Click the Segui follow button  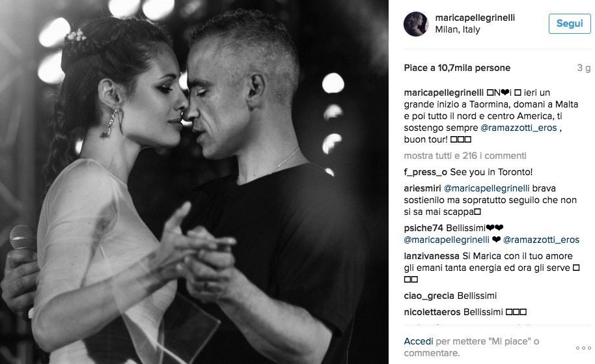click(x=569, y=23)
